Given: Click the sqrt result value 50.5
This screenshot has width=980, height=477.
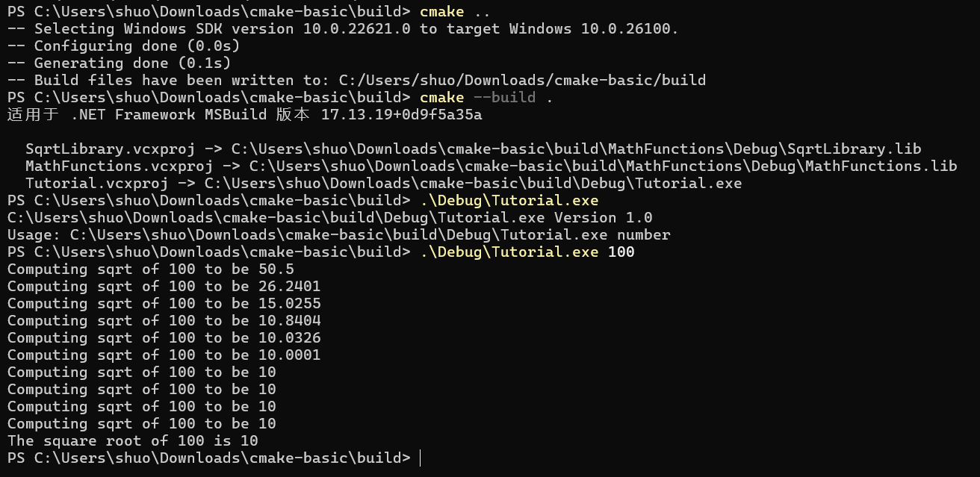Looking at the screenshot, I should click(x=276, y=269).
